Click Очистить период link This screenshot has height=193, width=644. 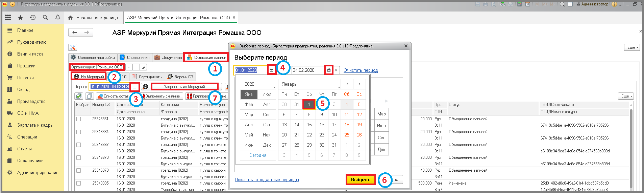pyautogui.click(x=361, y=70)
